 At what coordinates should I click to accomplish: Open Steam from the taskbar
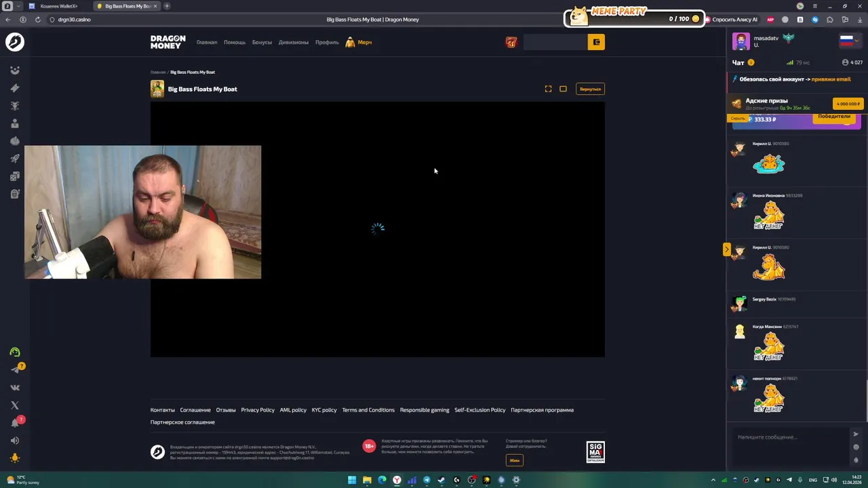pos(441,480)
